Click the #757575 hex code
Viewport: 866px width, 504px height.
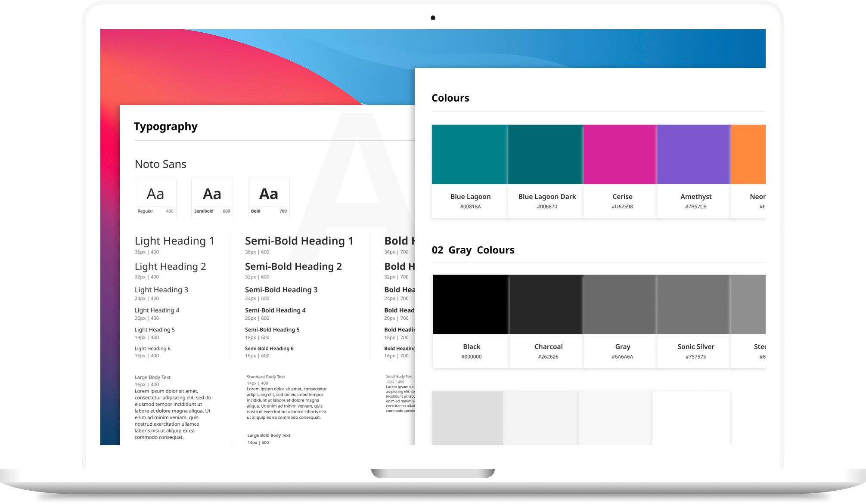[696, 357]
